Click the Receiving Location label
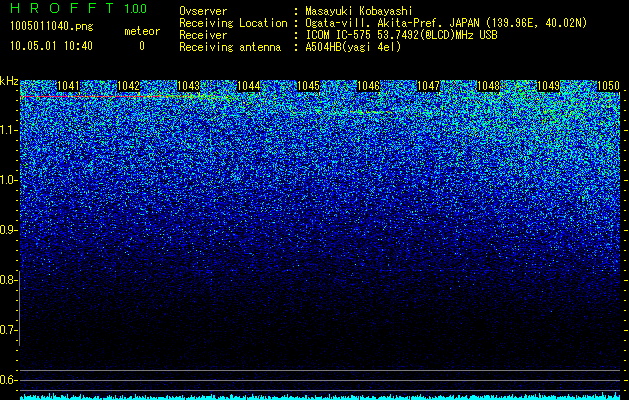This screenshot has height=400, width=629. [233, 23]
